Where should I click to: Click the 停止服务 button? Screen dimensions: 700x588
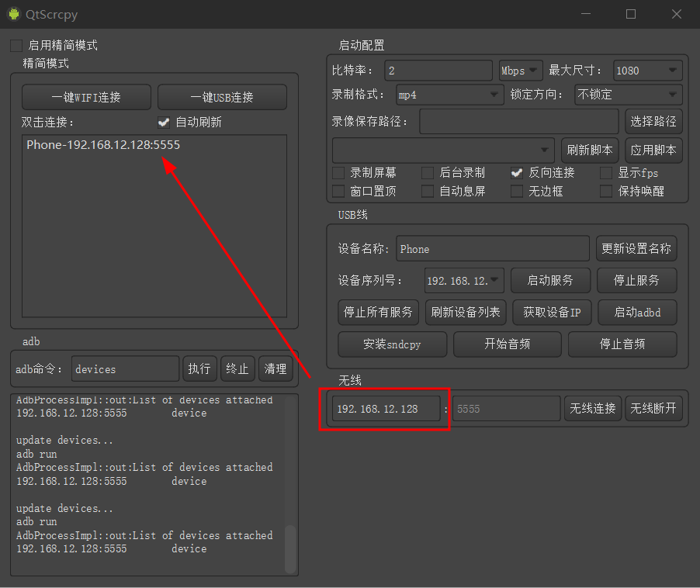pos(636,281)
